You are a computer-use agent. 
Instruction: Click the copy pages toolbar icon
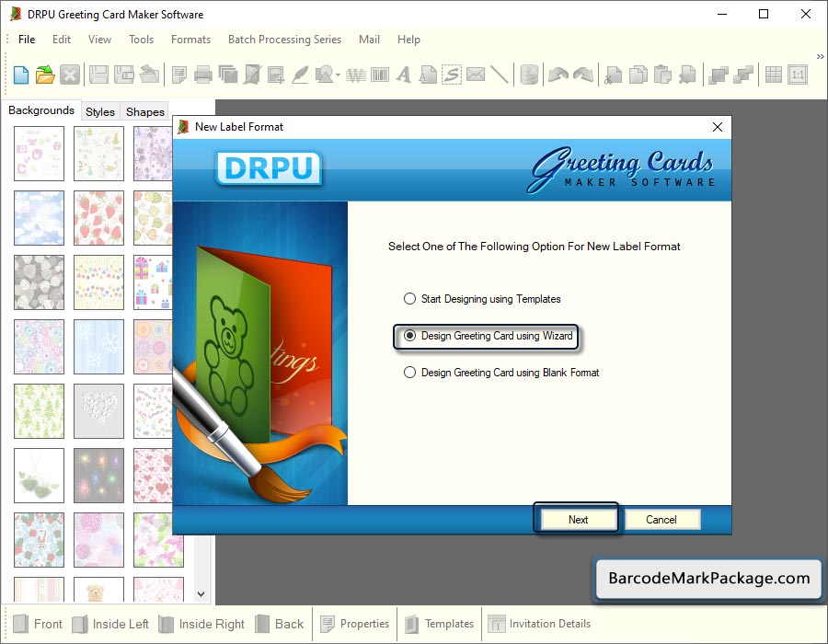638,75
